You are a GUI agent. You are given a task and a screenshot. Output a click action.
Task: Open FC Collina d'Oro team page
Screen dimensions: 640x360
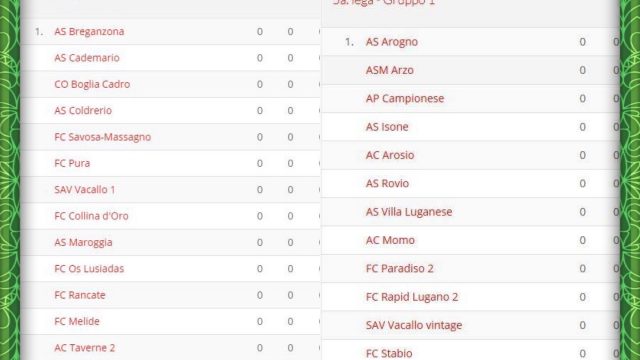pos(91,216)
